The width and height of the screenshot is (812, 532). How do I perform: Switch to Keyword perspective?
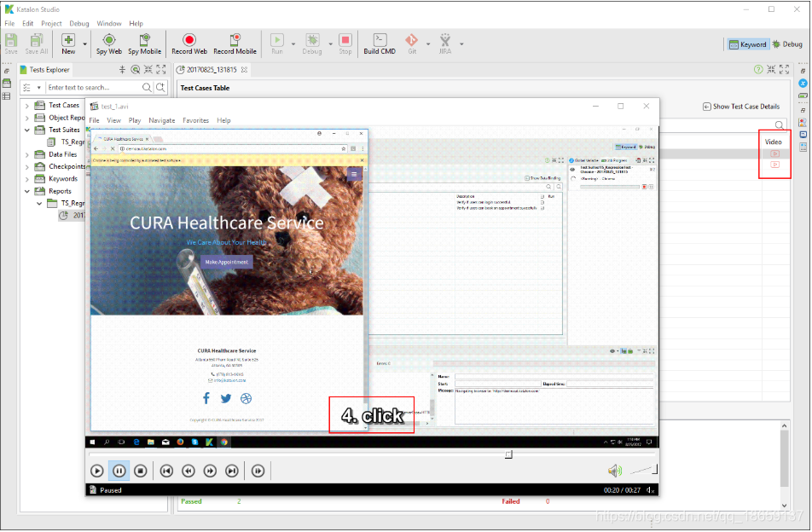click(x=748, y=44)
